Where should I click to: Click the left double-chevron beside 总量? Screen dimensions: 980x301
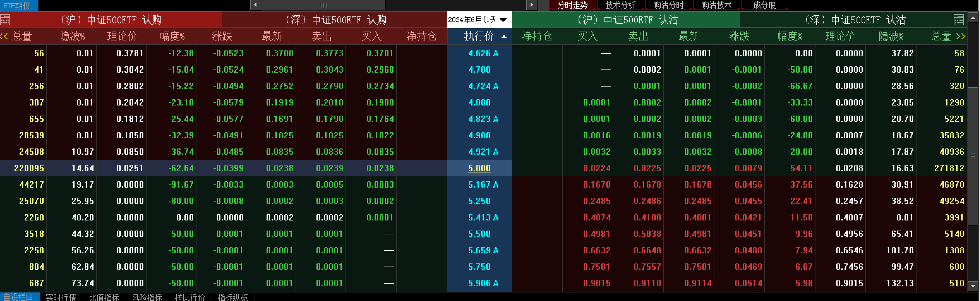coord(4,37)
